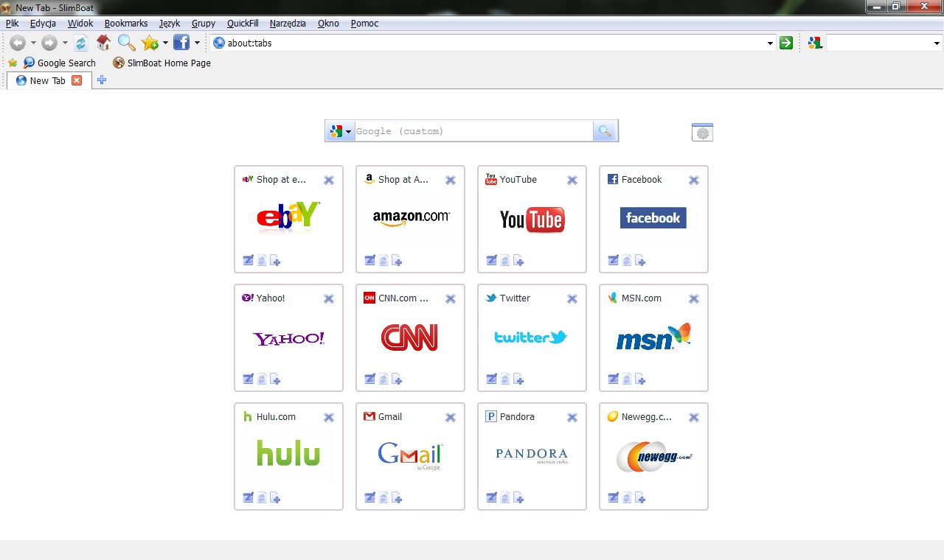Screen dimensions: 944x560
Task: Click the add-page icon on the YouTube tile
Action: point(518,260)
